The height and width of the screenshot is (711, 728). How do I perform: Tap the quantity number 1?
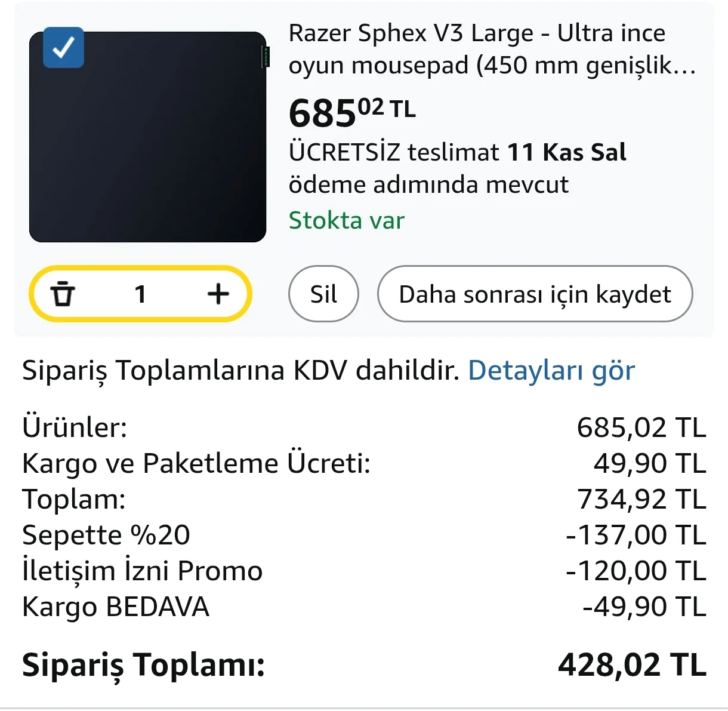[140, 294]
